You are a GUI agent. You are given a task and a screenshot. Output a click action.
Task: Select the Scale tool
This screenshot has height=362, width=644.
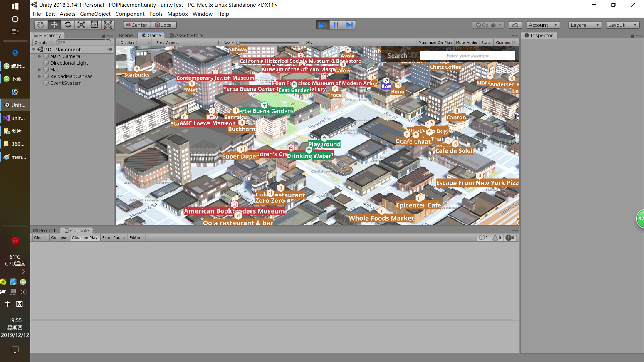point(81,24)
